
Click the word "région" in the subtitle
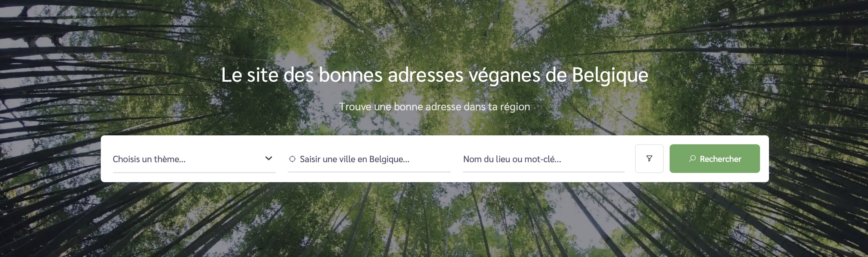click(x=515, y=107)
